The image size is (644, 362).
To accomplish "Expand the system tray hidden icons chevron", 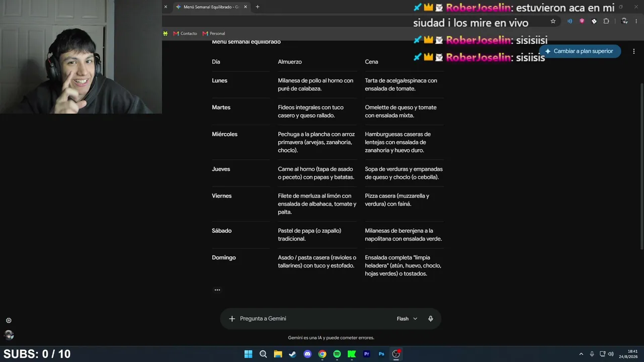I will pyautogui.click(x=581, y=354).
